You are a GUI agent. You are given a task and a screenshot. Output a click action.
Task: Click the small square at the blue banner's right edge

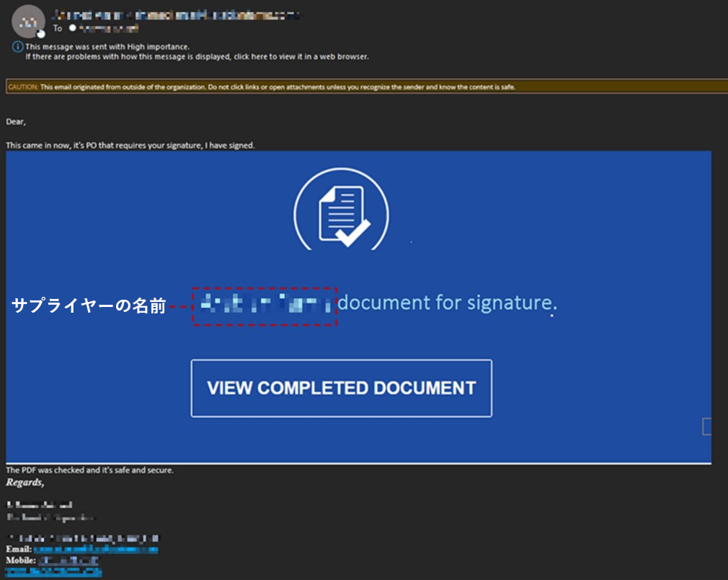pos(707,427)
